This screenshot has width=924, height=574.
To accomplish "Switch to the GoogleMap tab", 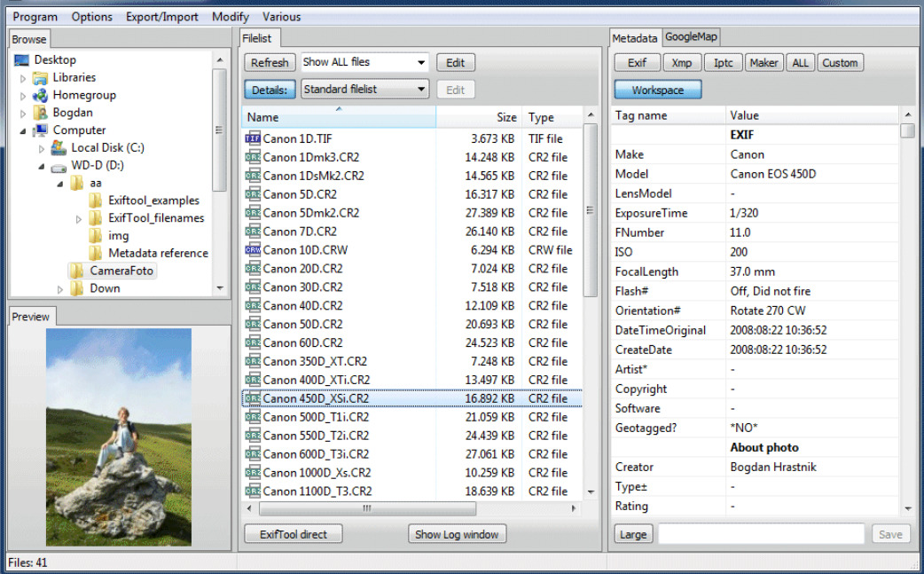I will [692, 37].
